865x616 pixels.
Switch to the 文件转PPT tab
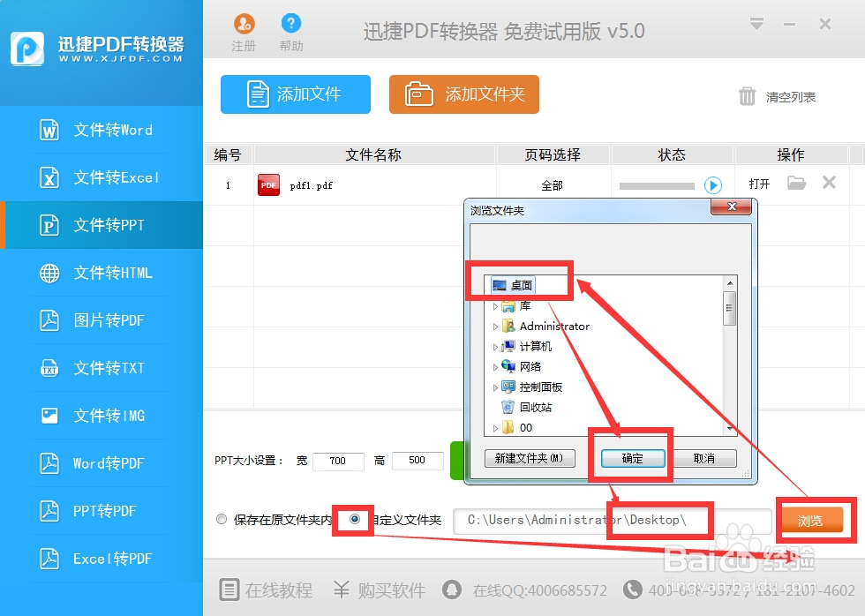[49, 225]
